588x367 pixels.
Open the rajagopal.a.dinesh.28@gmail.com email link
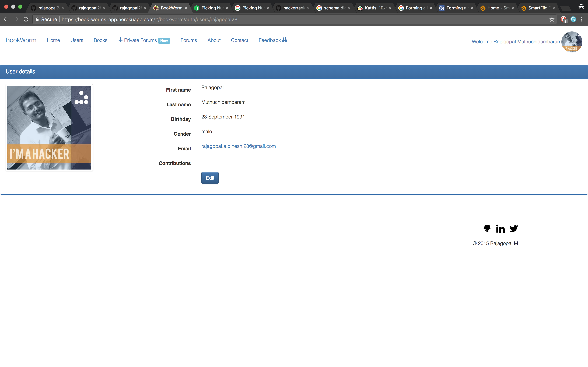238,146
